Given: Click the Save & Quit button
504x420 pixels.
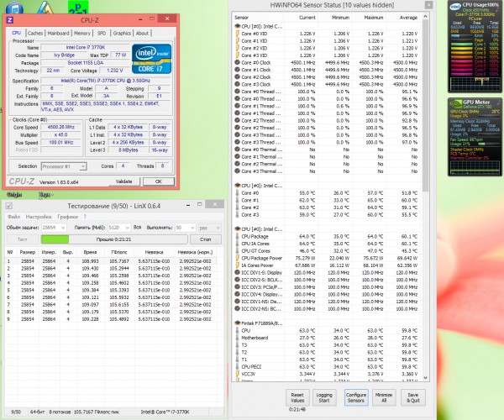Looking at the screenshot, I should point(413,397).
